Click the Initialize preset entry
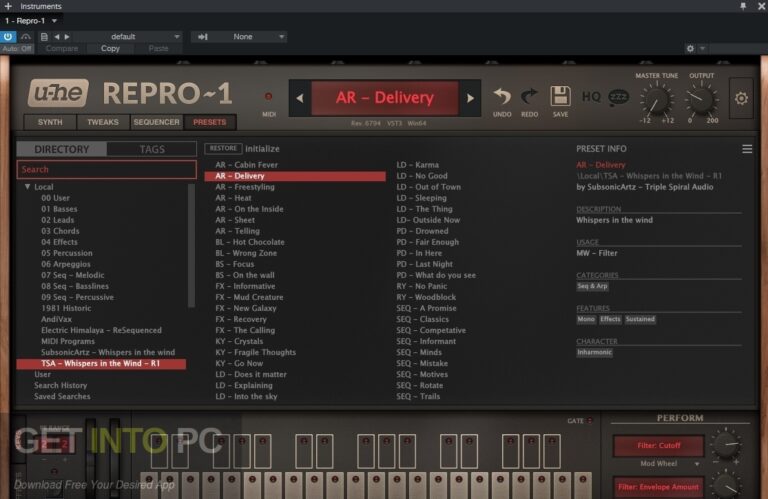The width and height of the screenshot is (768, 499). [262, 148]
